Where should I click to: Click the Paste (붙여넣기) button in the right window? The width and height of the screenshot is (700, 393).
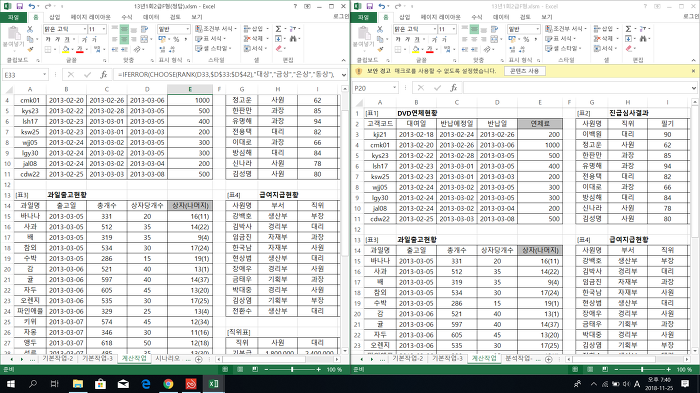(363, 37)
